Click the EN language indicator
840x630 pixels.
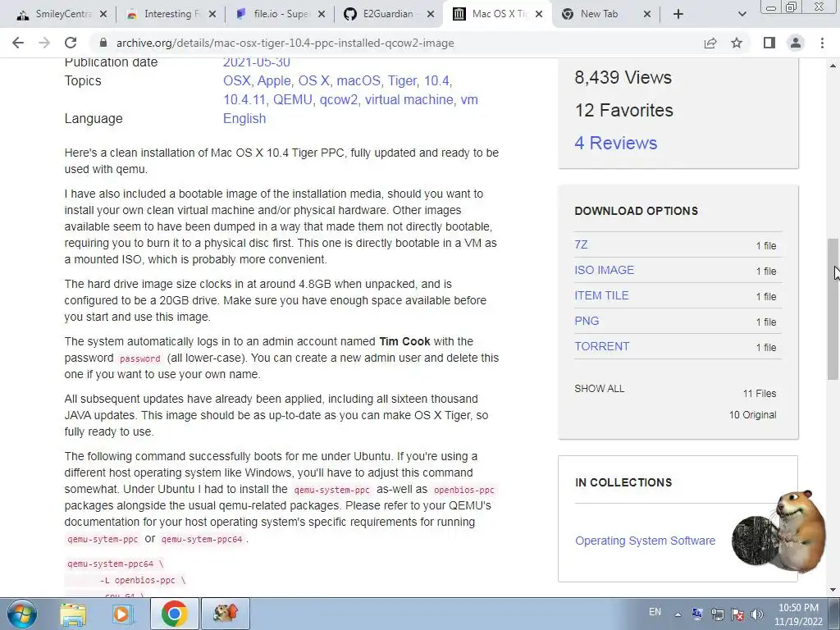point(655,612)
